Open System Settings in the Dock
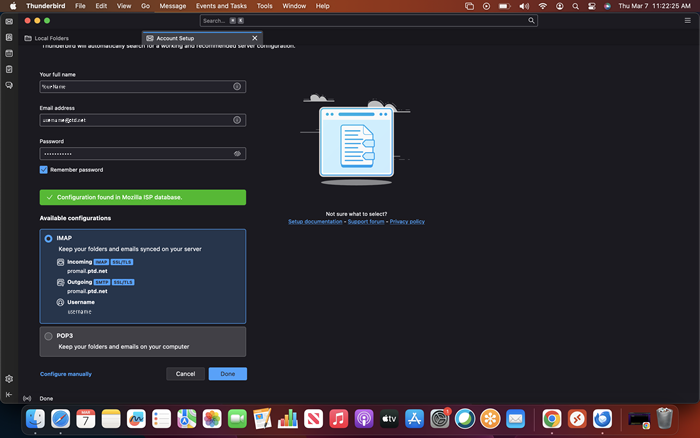 tap(440, 419)
